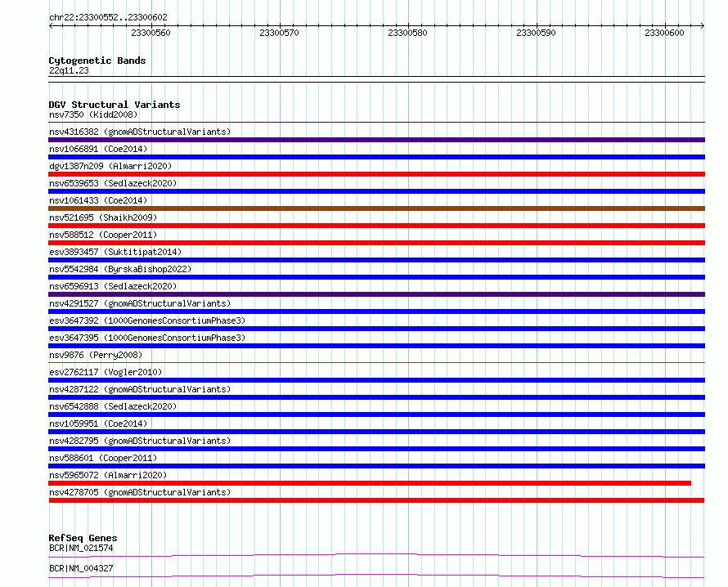This screenshot has width=728, height=587.
Task: Click the chr22:23300552..23300602 region label
Action: (x=108, y=17)
